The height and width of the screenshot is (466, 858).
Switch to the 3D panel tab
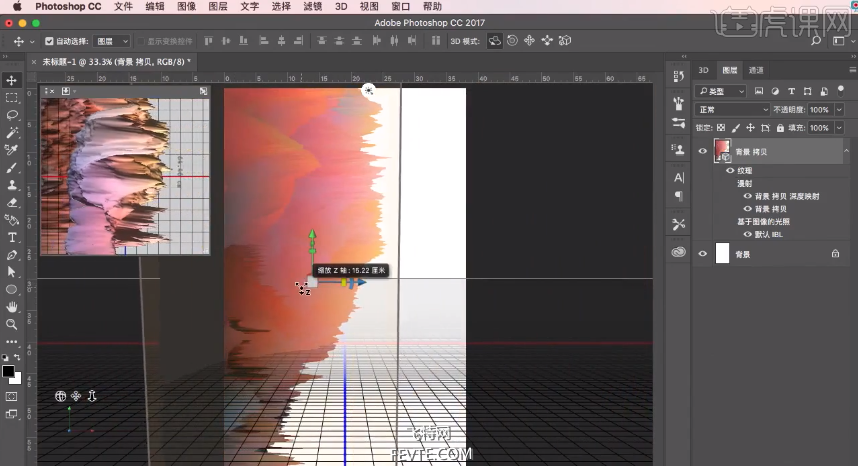tap(703, 70)
